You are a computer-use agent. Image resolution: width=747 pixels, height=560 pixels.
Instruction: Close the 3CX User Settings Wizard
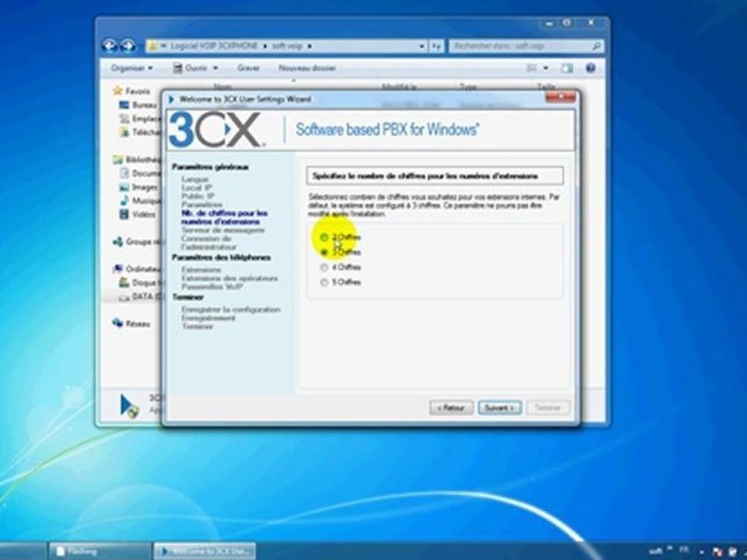tap(560, 98)
